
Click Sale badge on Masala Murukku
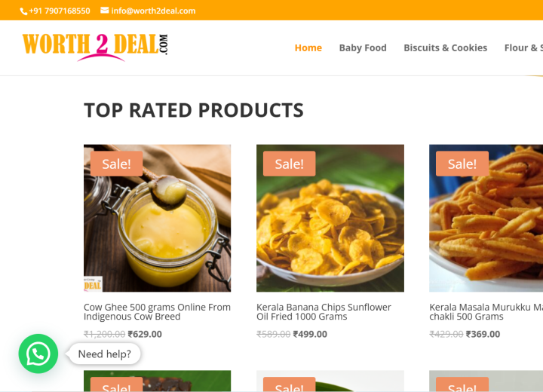[x=462, y=164]
